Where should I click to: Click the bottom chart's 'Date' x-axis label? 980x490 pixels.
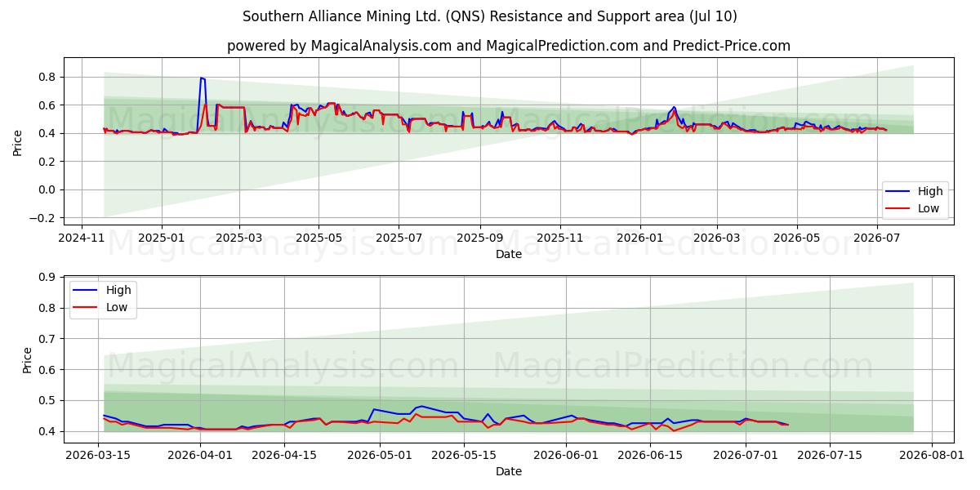[x=509, y=471]
